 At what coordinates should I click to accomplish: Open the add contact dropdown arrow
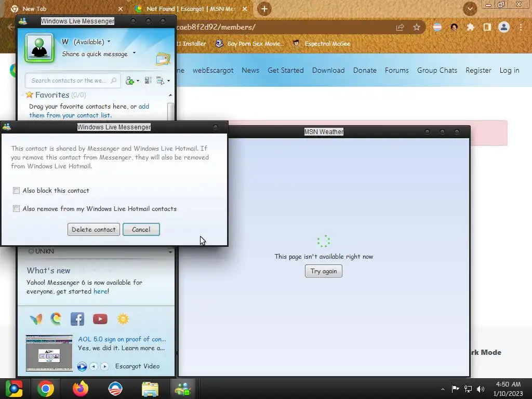pyautogui.click(x=138, y=81)
